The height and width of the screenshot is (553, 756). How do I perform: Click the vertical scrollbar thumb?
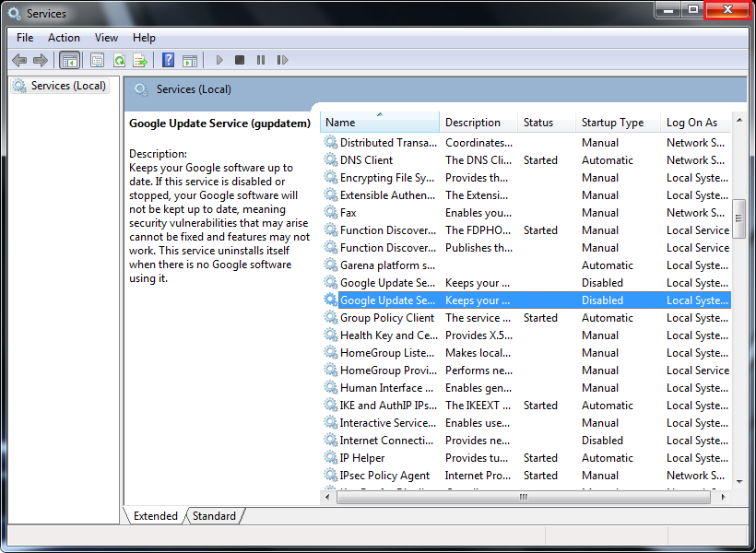(x=739, y=218)
